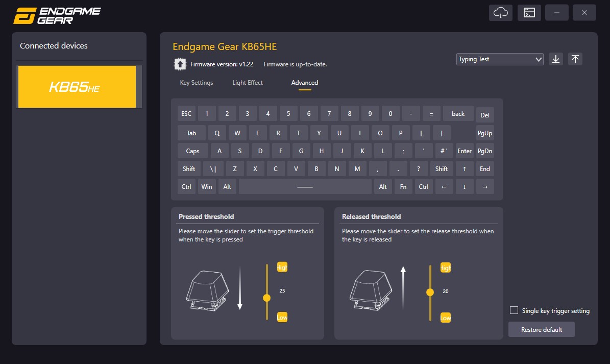Screen dimensions: 610x364
Task: Select the right arrow key on virtual keyboard
Action: 485,187
